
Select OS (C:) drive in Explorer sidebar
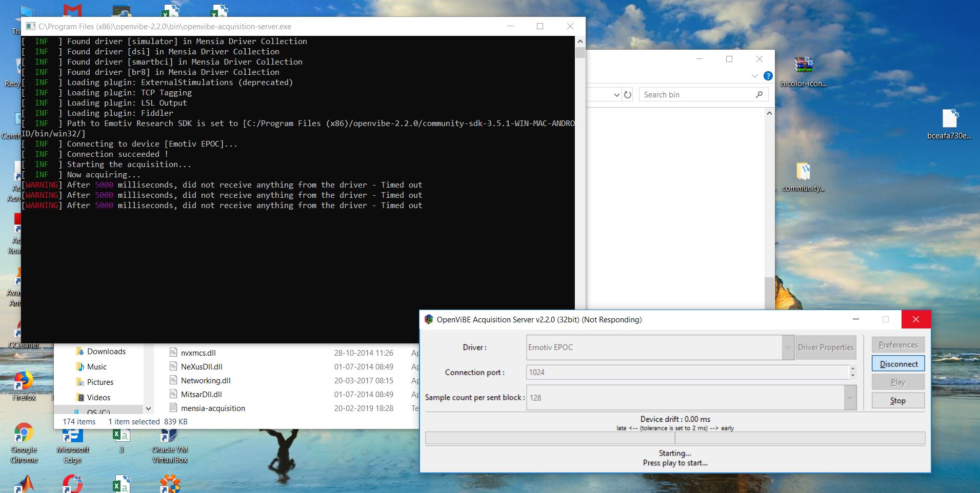pos(91,412)
